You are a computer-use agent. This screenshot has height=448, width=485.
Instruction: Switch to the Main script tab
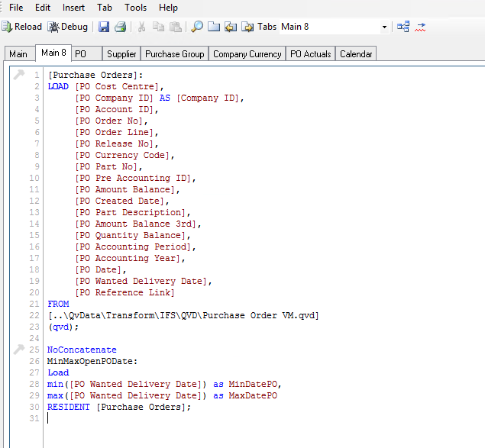pyautogui.click(x=18, y=54)
